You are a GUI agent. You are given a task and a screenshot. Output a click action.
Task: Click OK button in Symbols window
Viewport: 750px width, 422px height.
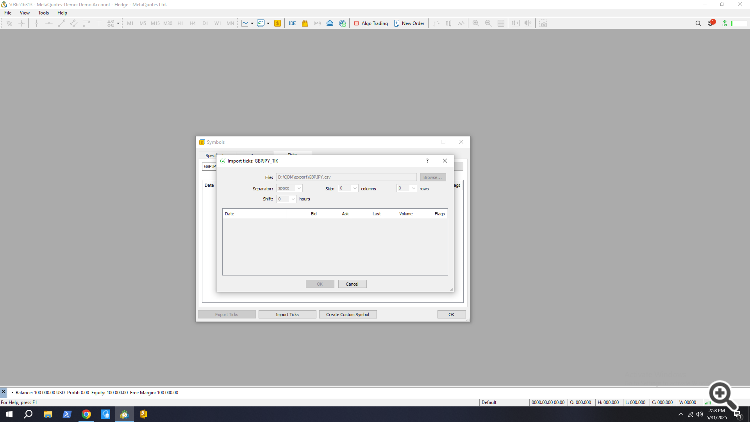pos(451,314)
